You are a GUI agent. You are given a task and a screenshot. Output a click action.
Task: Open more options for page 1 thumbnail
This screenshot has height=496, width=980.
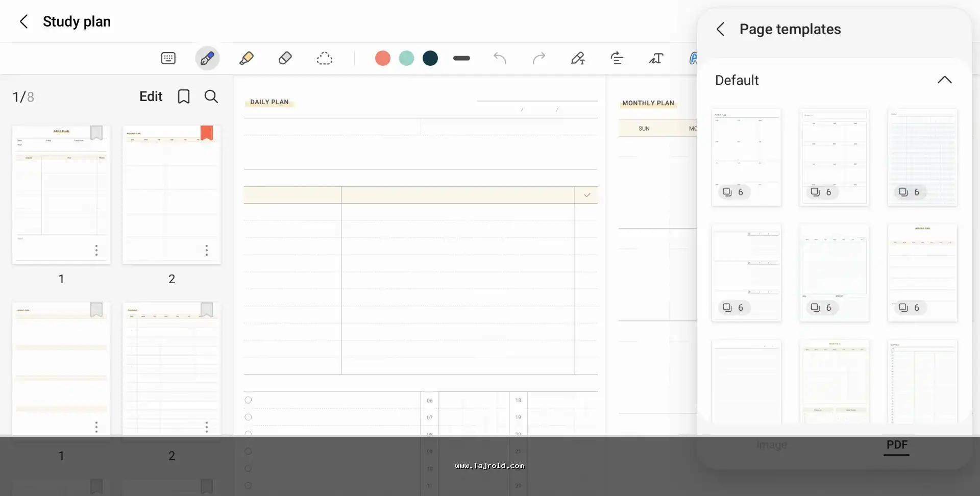point(96,250)
